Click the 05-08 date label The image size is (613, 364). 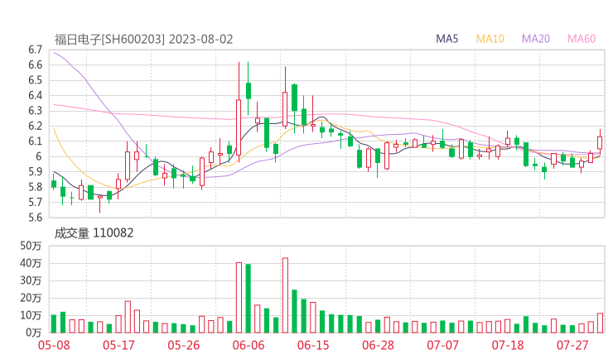click(54, 345)
